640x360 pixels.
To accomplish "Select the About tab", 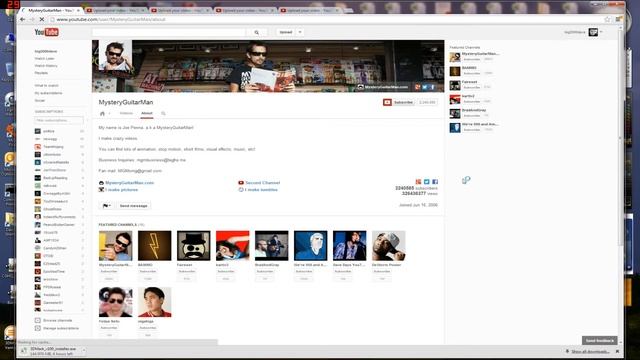I will [147, 113].
